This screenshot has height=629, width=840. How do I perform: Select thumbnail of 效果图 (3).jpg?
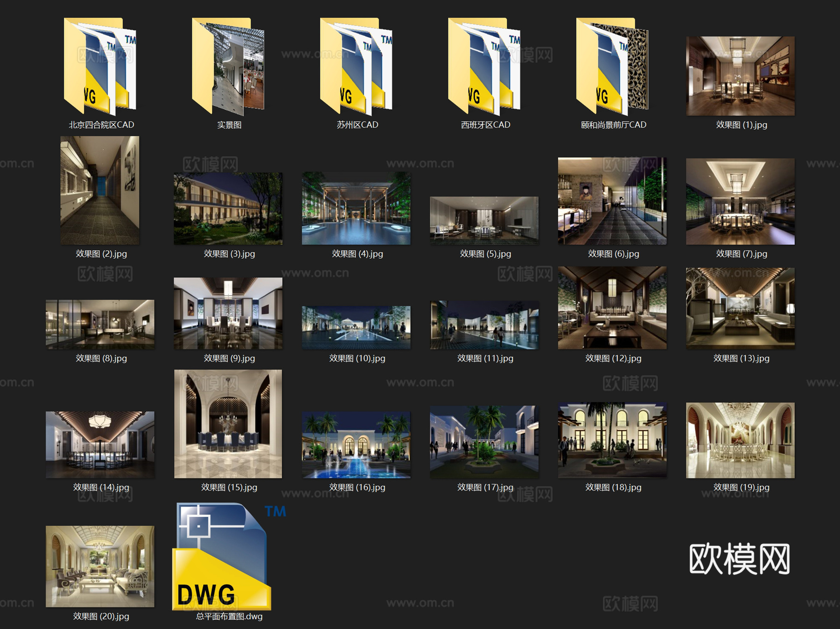pos(228,208)
